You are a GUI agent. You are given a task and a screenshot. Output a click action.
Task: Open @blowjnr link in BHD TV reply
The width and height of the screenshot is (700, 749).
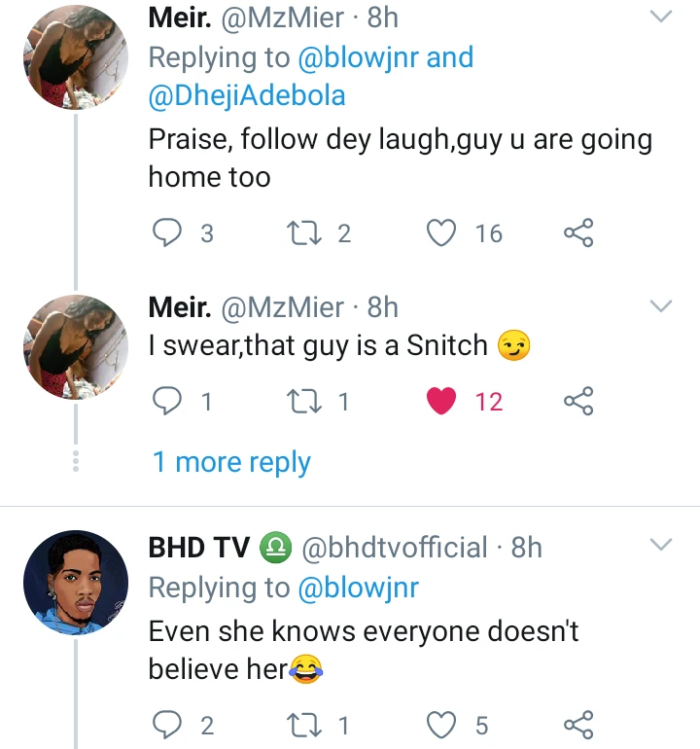click(356, 588)
